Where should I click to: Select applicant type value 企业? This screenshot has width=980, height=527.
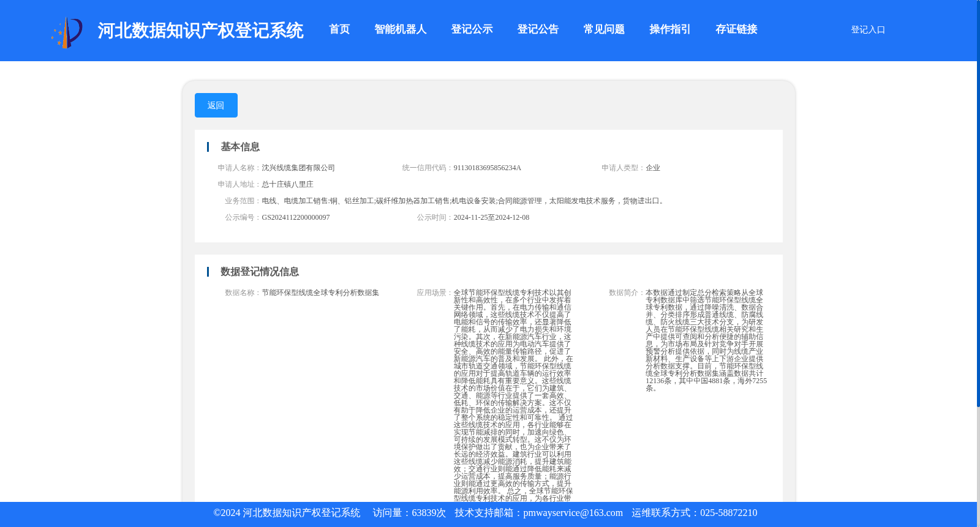click(x=653, y=168)
